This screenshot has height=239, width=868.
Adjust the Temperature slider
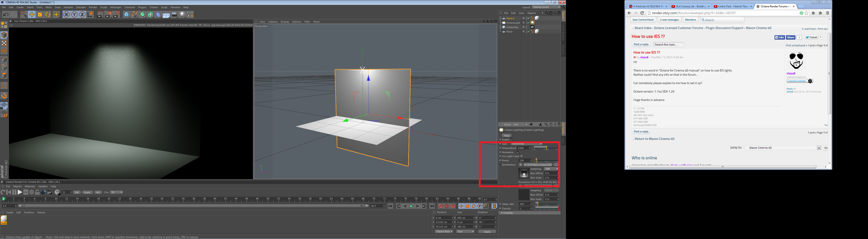point(546,148)
